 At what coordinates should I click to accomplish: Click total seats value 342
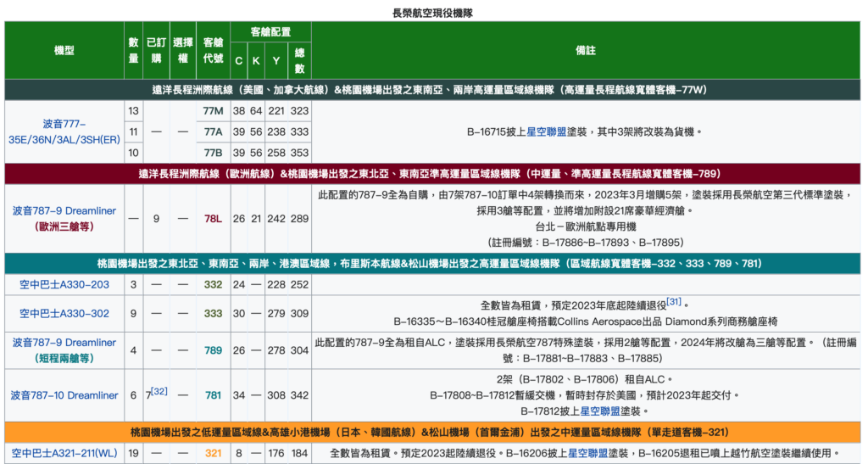click(299, 395)
